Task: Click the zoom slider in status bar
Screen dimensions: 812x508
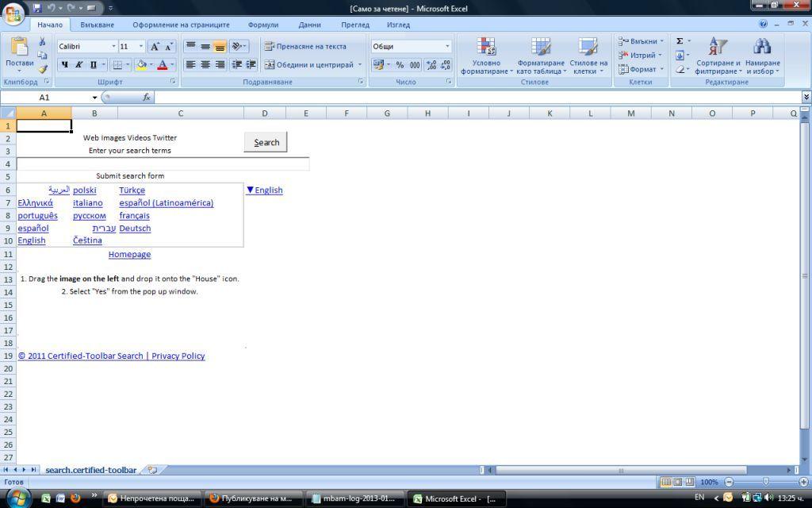Action: point(765,482)
